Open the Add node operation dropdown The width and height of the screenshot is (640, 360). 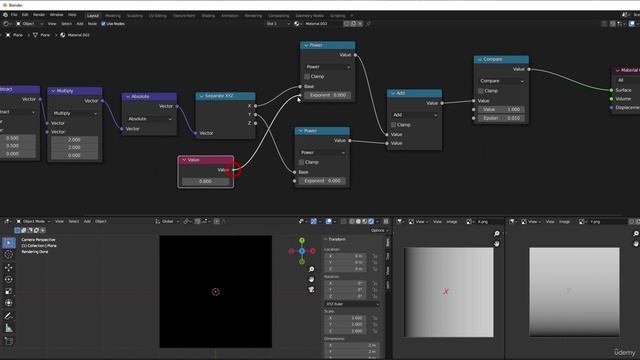coord(414,115)
